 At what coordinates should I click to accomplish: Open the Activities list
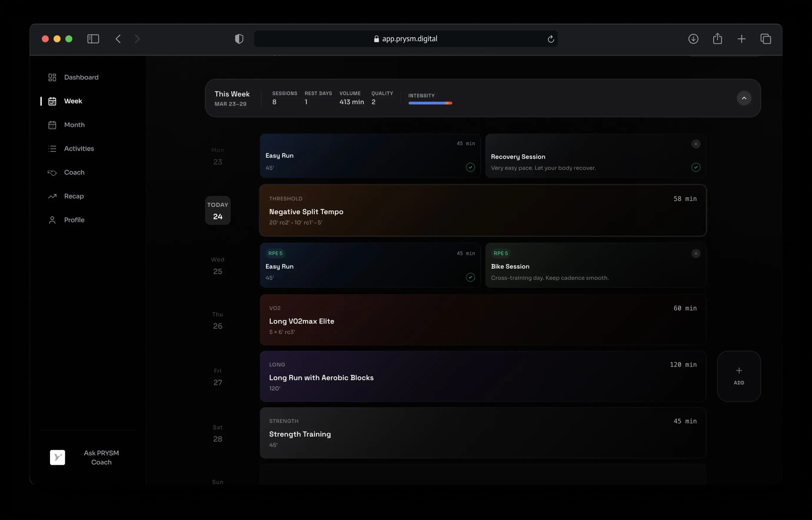tap(79, 149)
